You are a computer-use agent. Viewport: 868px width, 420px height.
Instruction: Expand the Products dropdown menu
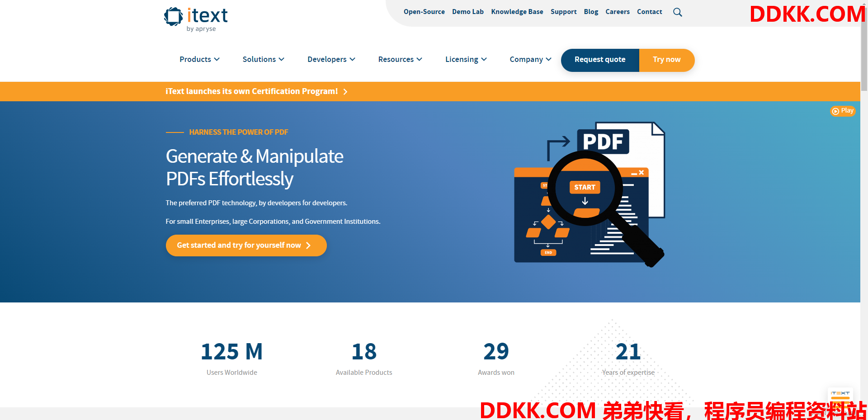coord(199,59)
